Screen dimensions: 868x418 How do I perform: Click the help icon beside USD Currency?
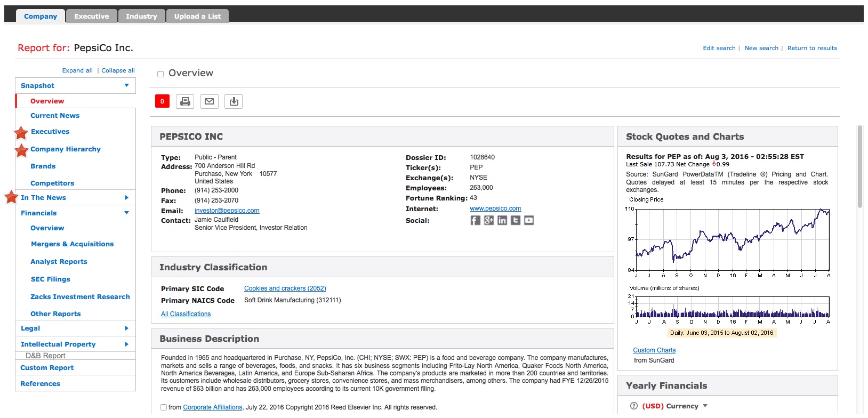click(x=633, y=406)
